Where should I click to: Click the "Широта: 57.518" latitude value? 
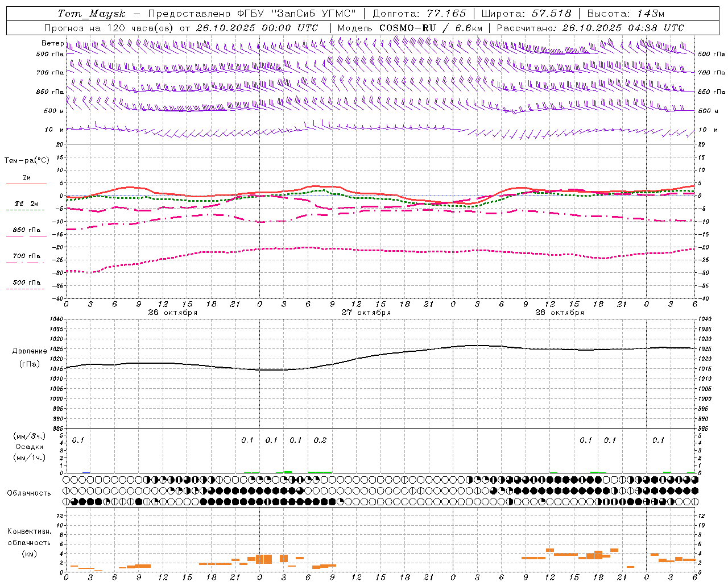point(526,14)
